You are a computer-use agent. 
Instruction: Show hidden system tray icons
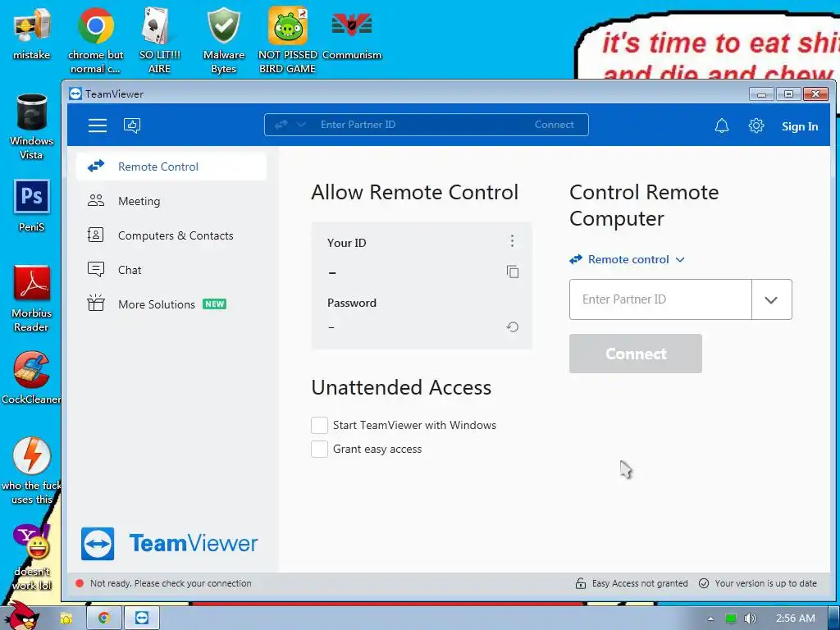tap(710, 619)
